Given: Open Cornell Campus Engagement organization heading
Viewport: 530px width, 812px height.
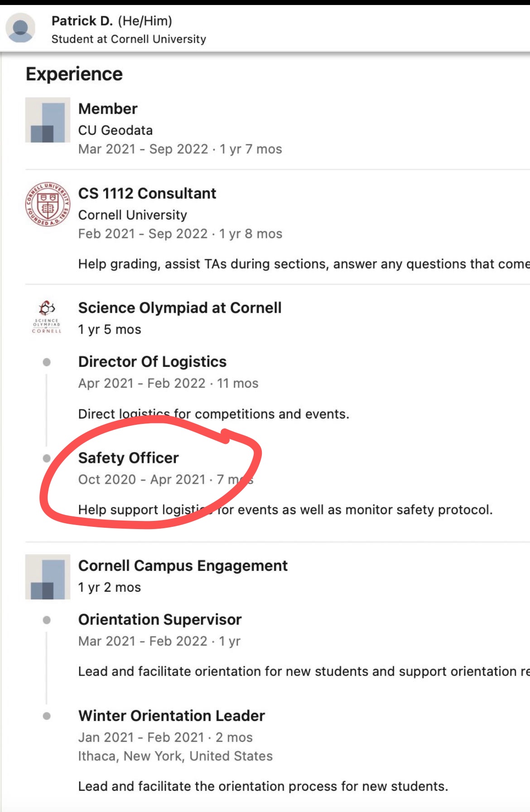Looking at the screenshot, I should (183, 566).
